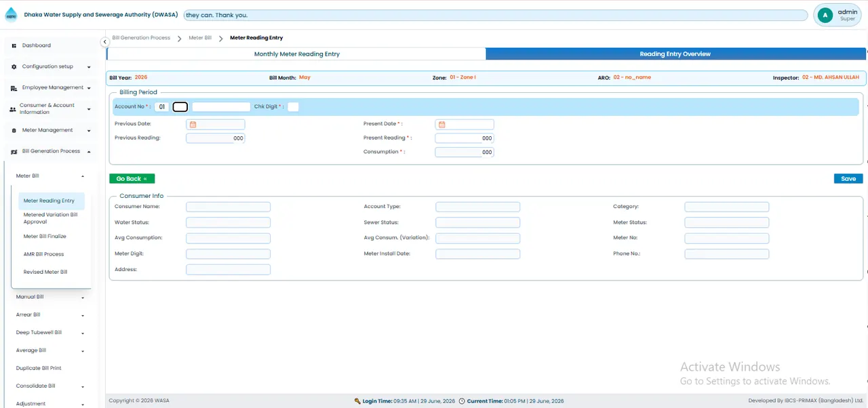The height and width of the screenshot is (408, 868).
Task: Focus the Previous Reading input field
Action: pos(216,138)
